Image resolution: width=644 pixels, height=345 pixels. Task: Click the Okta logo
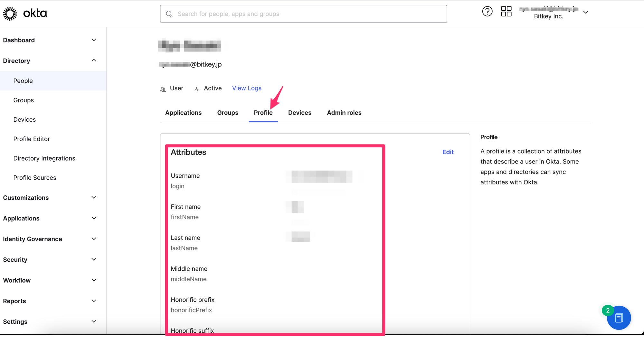25,14
